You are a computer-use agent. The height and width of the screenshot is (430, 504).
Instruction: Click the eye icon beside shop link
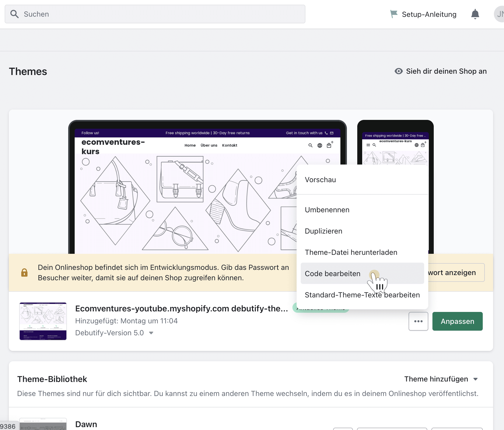[x=398, y=71]
